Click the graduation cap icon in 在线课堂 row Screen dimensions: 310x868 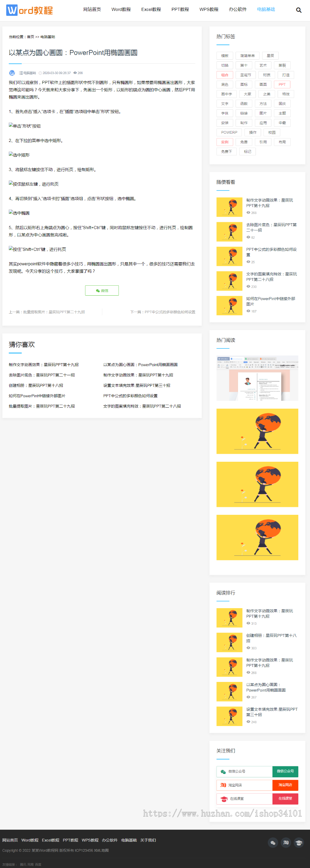click(224, 799)
